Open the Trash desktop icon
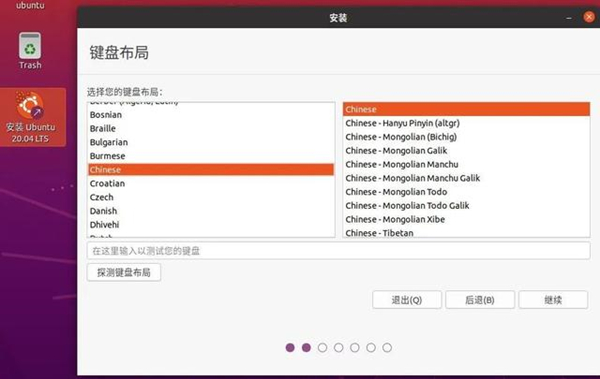Screen dimensions: 600x379 (30, 50)
